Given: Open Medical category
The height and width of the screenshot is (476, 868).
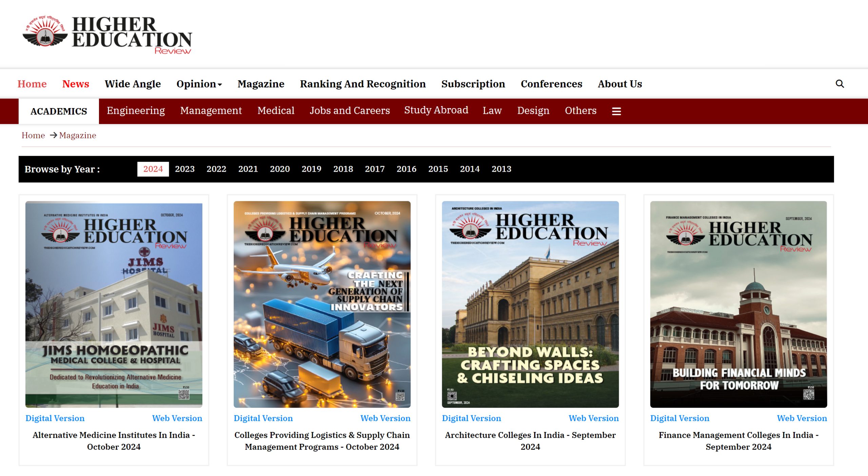Looking at the screenshot, I should coord(276,111).
